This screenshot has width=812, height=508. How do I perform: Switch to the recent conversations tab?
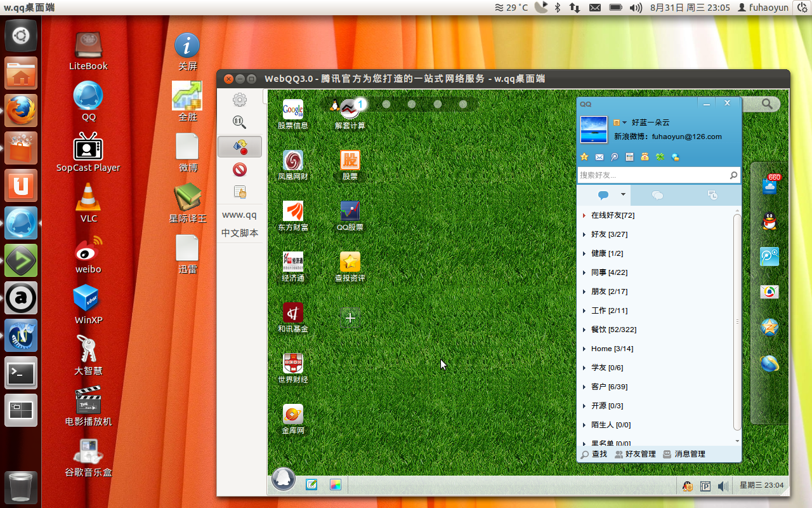(x=712, y=195)
